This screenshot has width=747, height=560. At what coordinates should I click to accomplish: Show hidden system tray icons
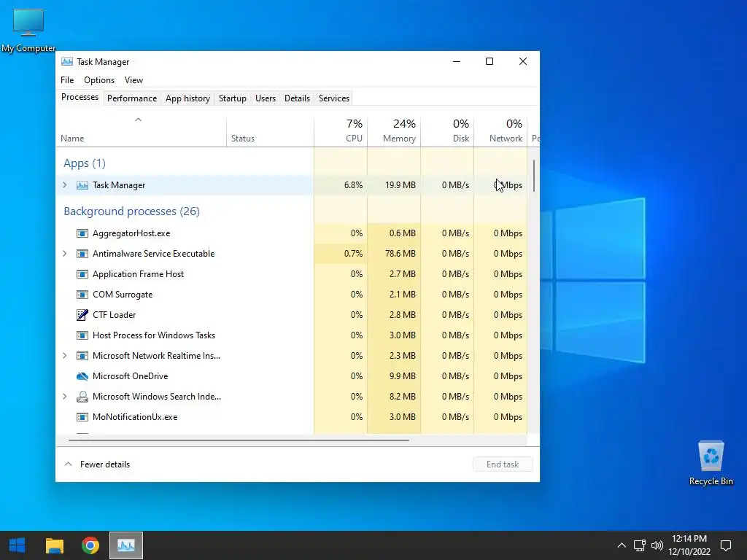point(622,545)
